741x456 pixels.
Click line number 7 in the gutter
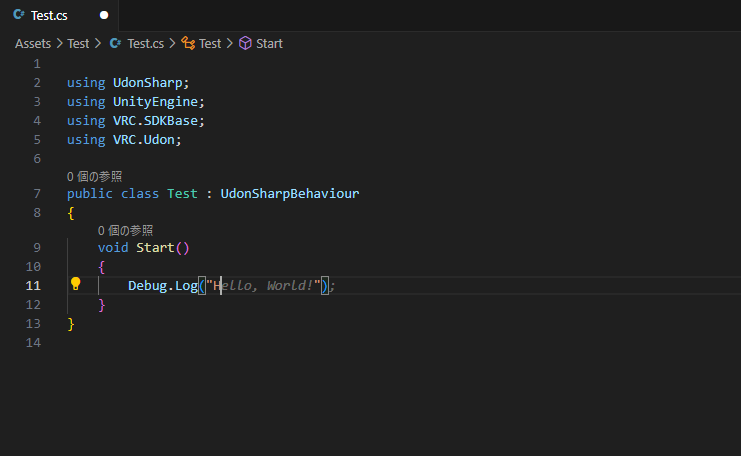(37, 194)
